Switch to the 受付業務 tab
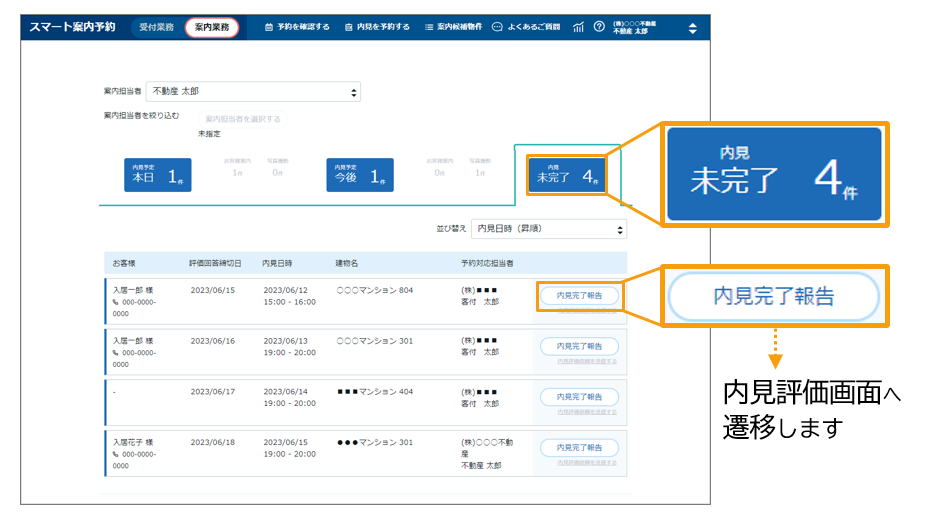The image size is (927, 519). 155,27
